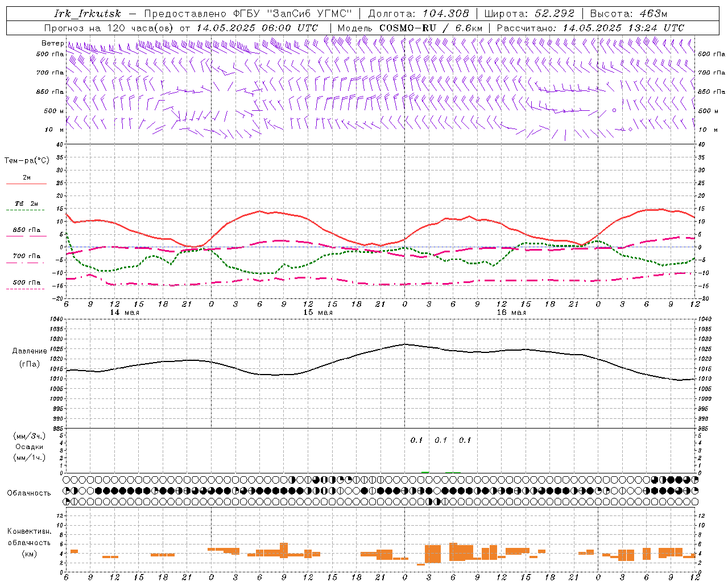This screenshot has height=582, width=728.
Task: Click the '15 мая' date label
Action: (x=318, y=313)
